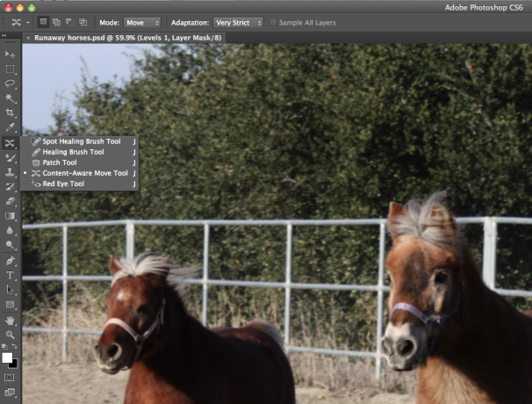Choose Red Eye Tool from flyout

pos(63,184)
